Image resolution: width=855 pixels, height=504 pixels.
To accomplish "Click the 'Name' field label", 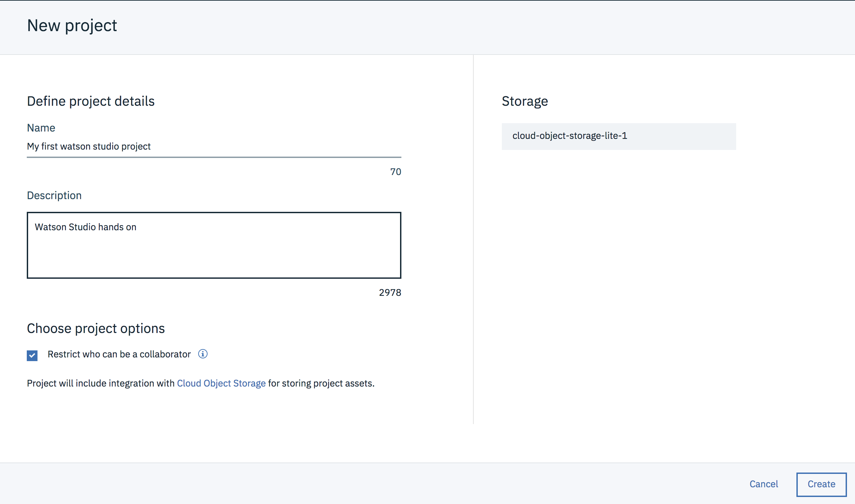I will coord(41,128).
